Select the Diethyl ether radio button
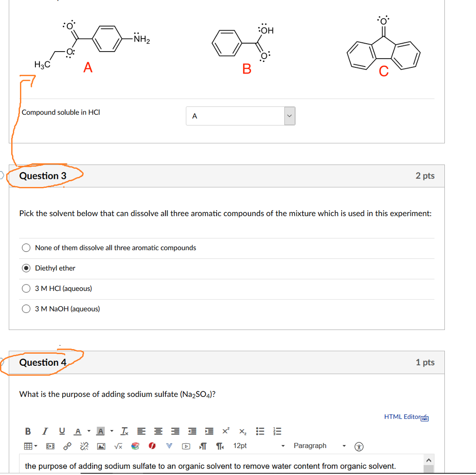 pos(26,268)
